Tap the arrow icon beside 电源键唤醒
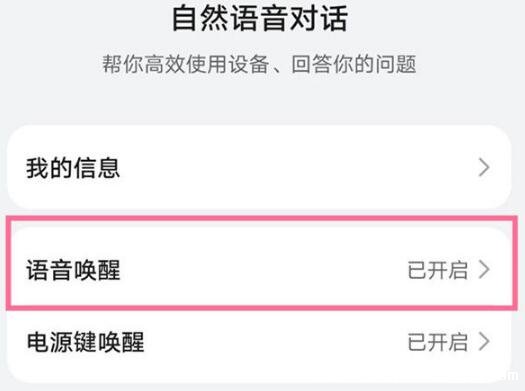This screenshot has height=391, width=525. click(x=484, y=341)
